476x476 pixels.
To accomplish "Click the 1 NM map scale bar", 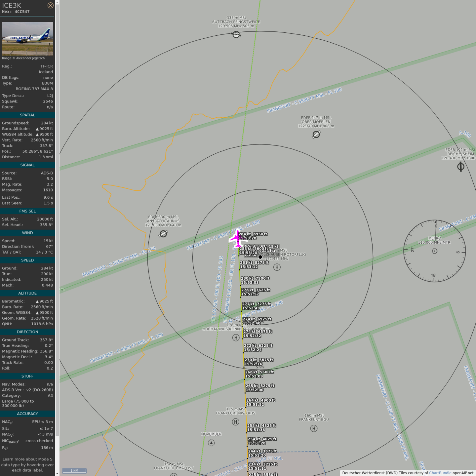I will pyautogui.click(x=74, y=471).
